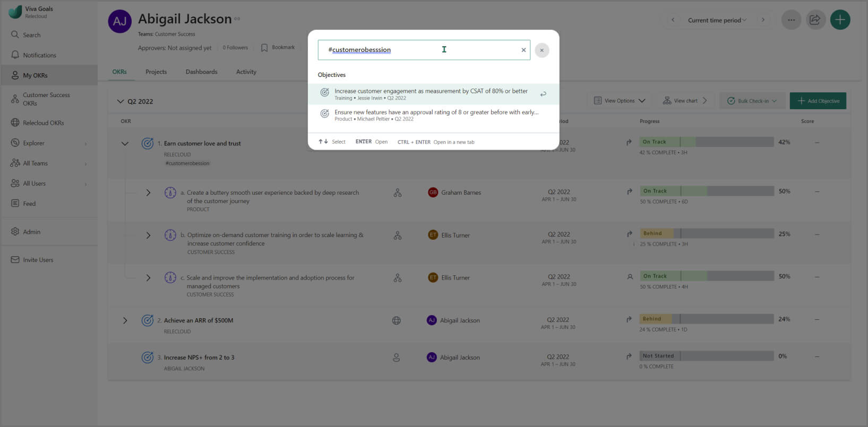Close the search dialog

[542, 50]
